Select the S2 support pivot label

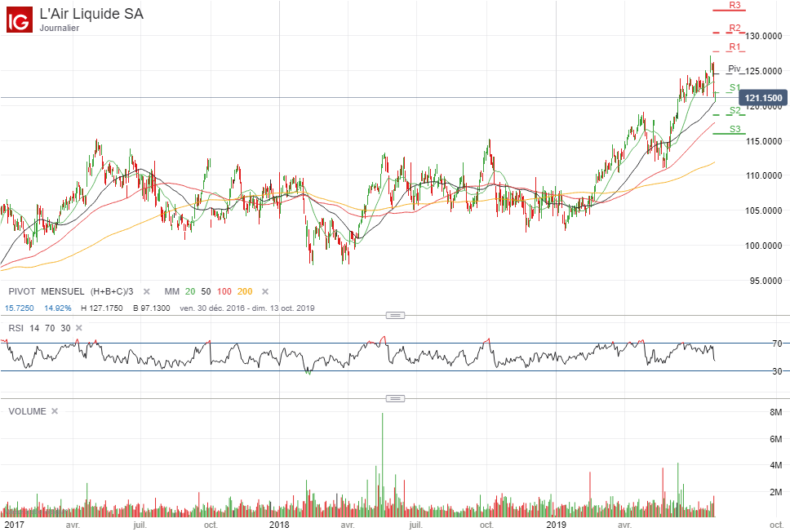click(x=735, y=110)
